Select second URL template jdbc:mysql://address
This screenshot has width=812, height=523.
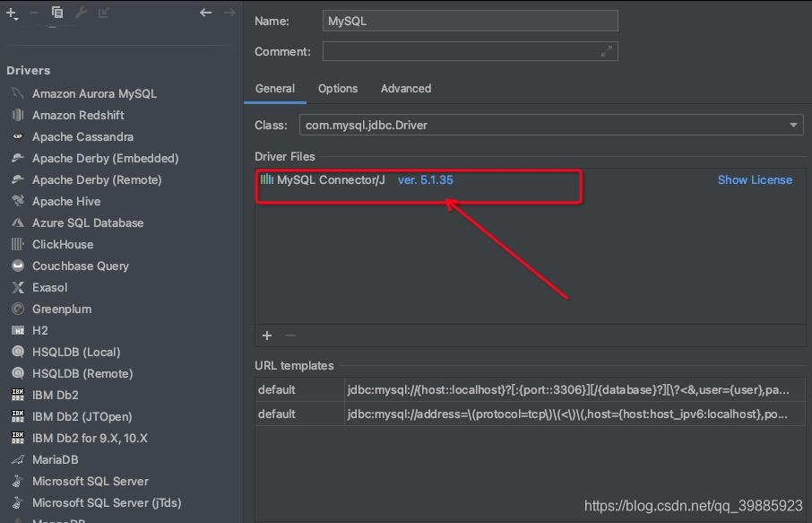574,414
